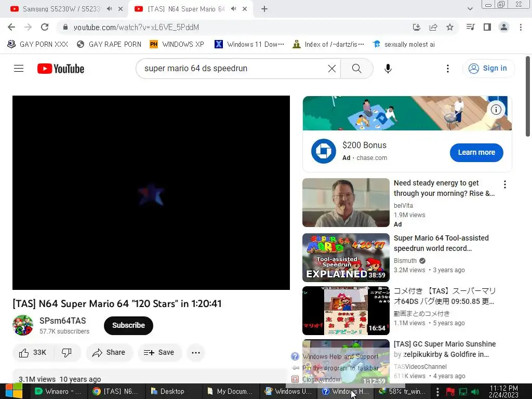The height and width of the screenshot is (399, 532).
Task: Bookmark this page with the star icon
Action: point(450,27)
